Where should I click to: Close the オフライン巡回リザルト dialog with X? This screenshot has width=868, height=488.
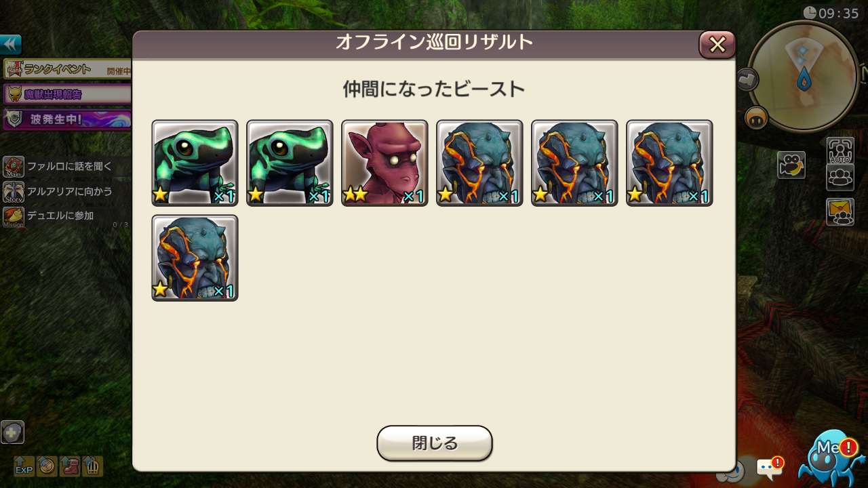pyautogui.click(x=717, y=45)
